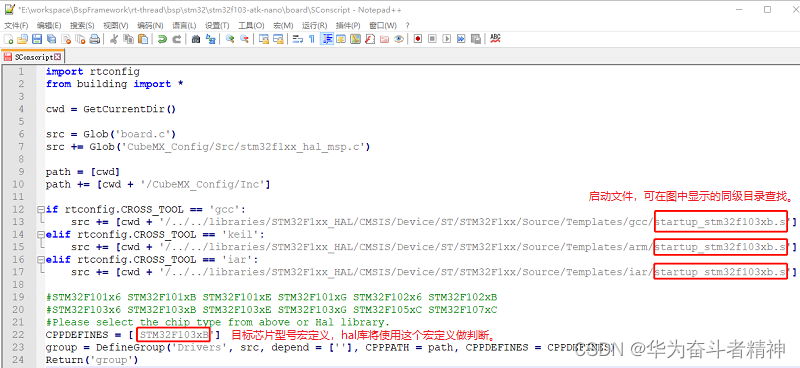The width and height of the screenshot is (800, 368).
Task: Open the 运行(R) menu
Action: coord(315,26)
